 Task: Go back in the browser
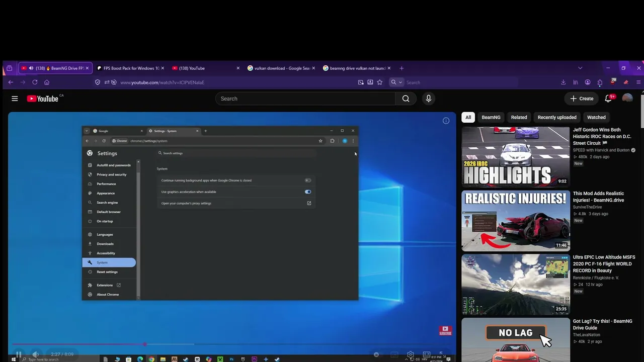11,82
